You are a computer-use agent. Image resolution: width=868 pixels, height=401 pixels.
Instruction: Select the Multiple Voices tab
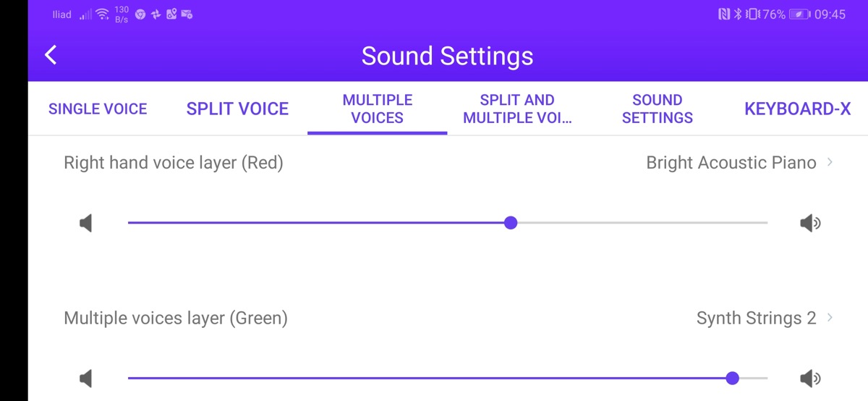tap(378, 109)
